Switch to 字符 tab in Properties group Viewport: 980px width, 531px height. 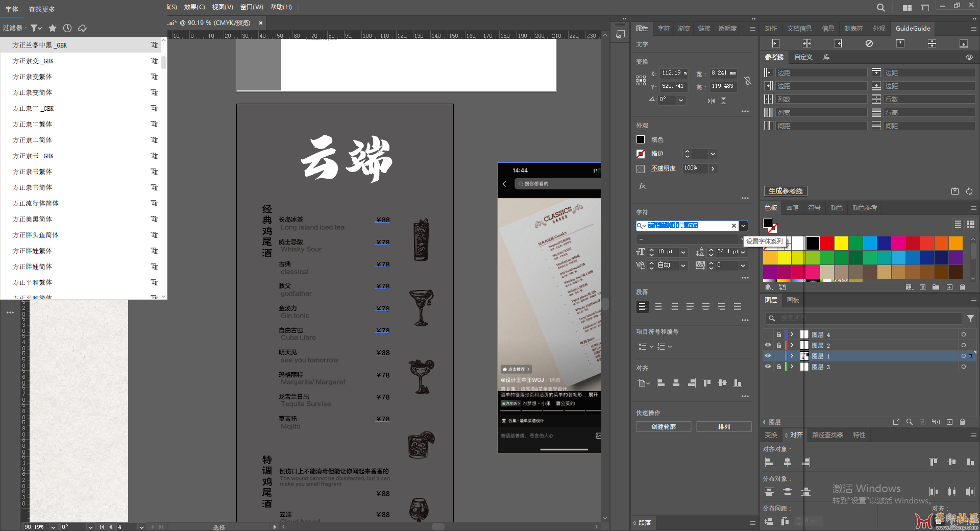point(664,29)
